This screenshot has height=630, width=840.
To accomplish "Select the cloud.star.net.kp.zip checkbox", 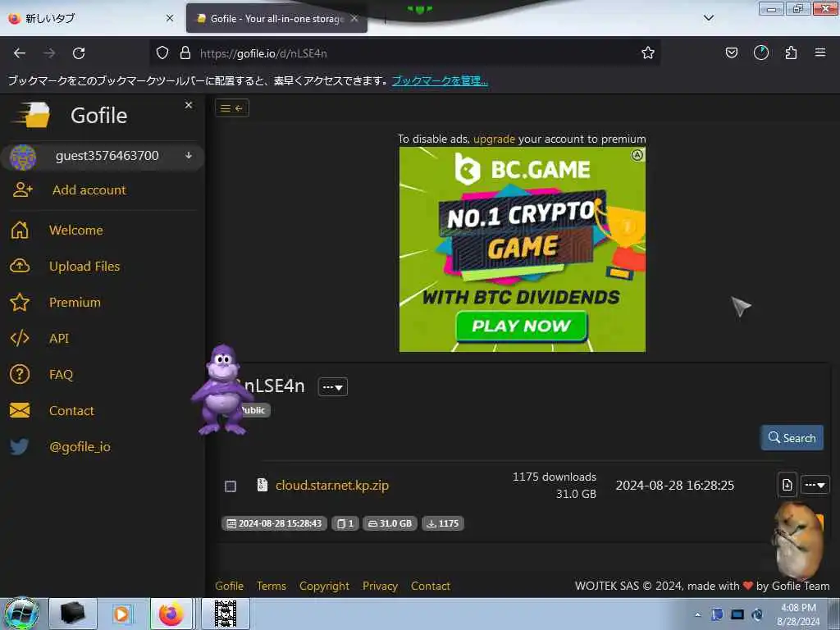I will point(231,486).
